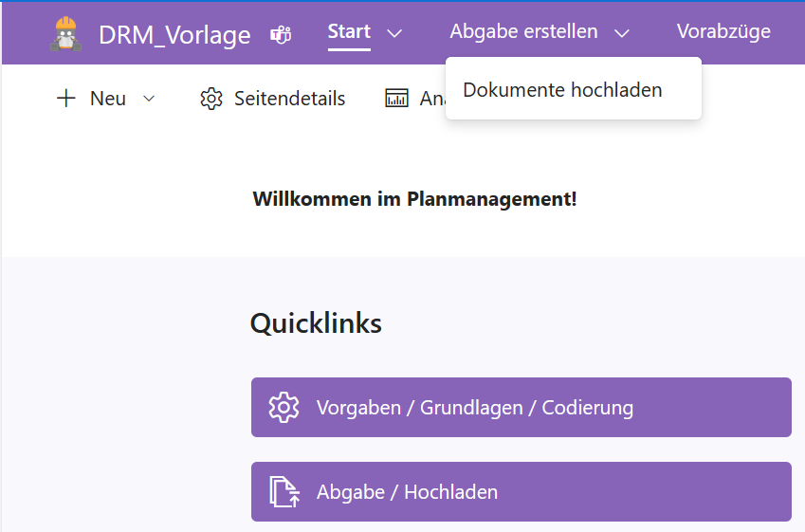The image size is (805, 532).
Task: Click the gear icon in the Vorgaben quicklink
Action: point(284,408)
